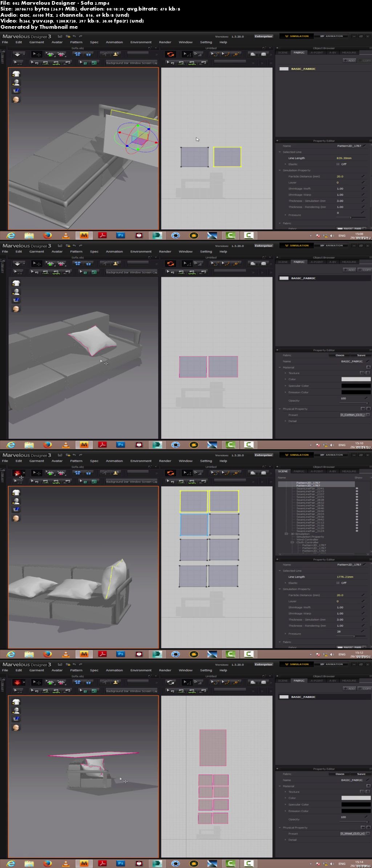Click the Photoshop taskbar icon in second frame
The image size is (372, 868).
[x=121, y=445]
